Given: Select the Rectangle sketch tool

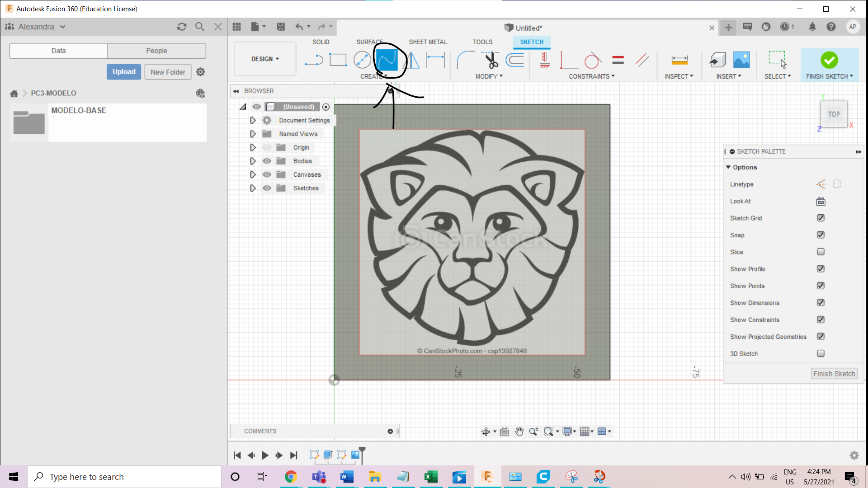Looking at the screenshot, I should (338, 60).
